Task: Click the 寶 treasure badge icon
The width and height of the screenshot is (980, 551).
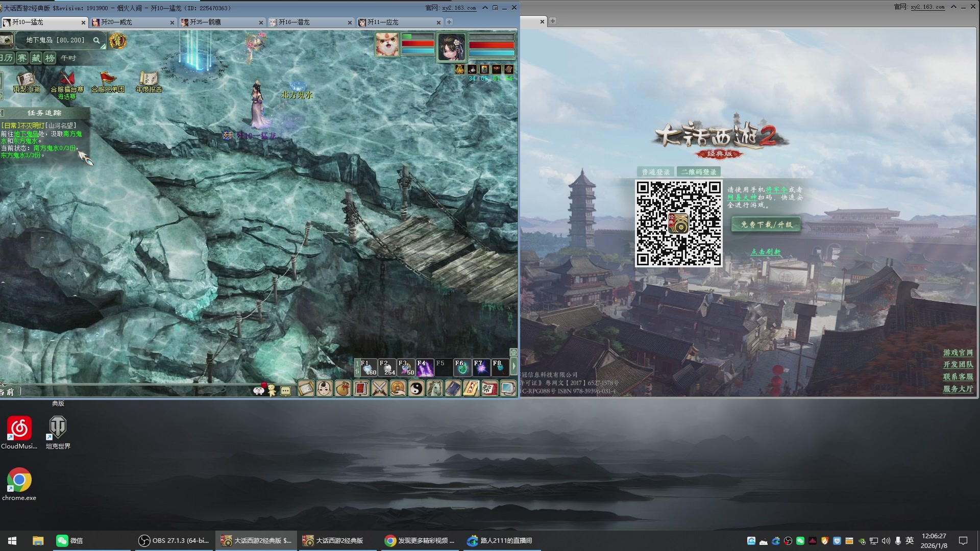Action: tap(118, 41)
